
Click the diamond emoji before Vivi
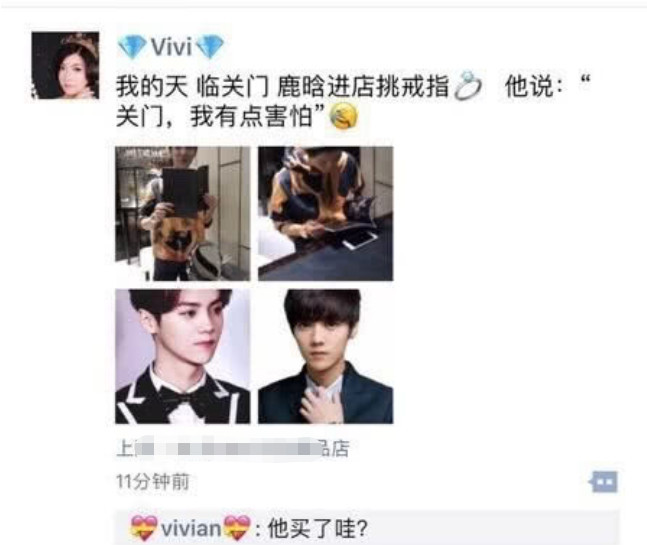(x=132, y=47)
